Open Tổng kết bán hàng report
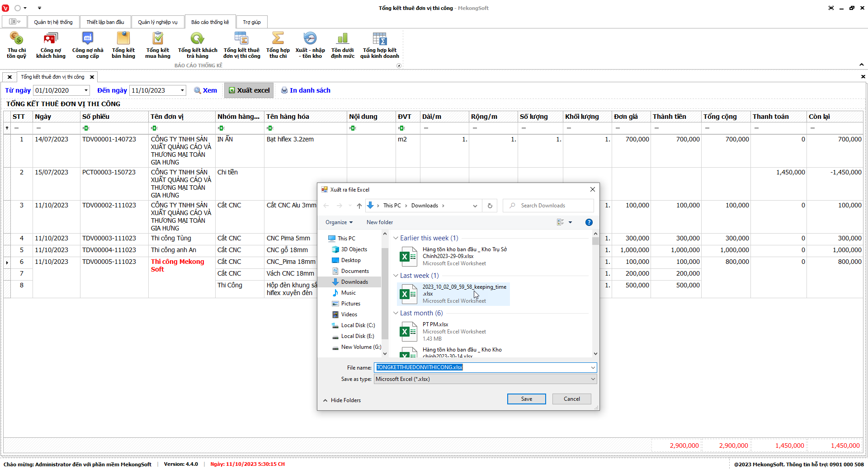 (x=123, y=45)
